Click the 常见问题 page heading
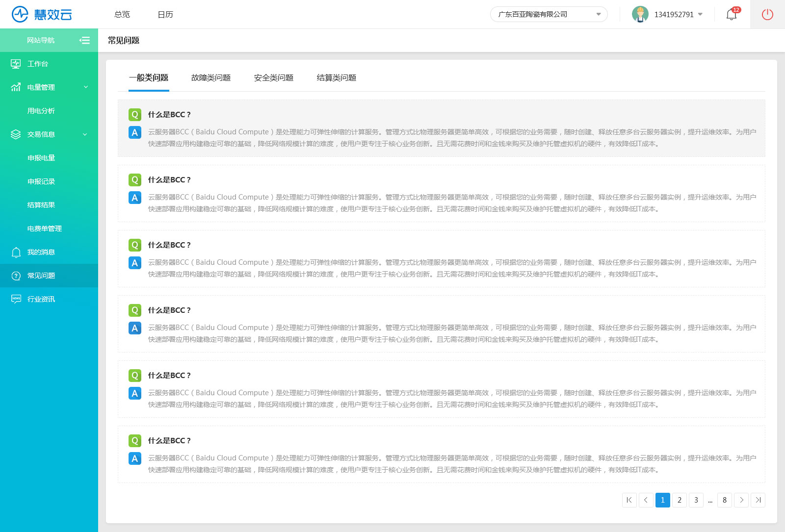 [124, 40]
